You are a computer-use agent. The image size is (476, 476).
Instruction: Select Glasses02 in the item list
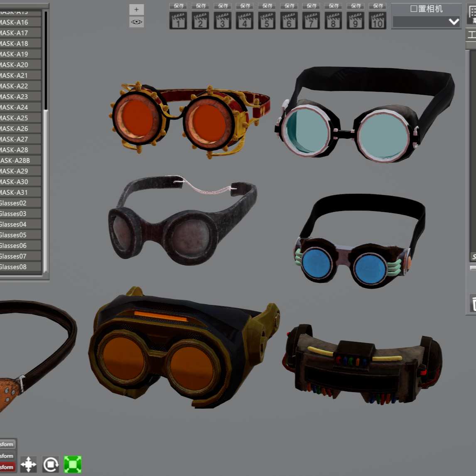coord(20,203)
